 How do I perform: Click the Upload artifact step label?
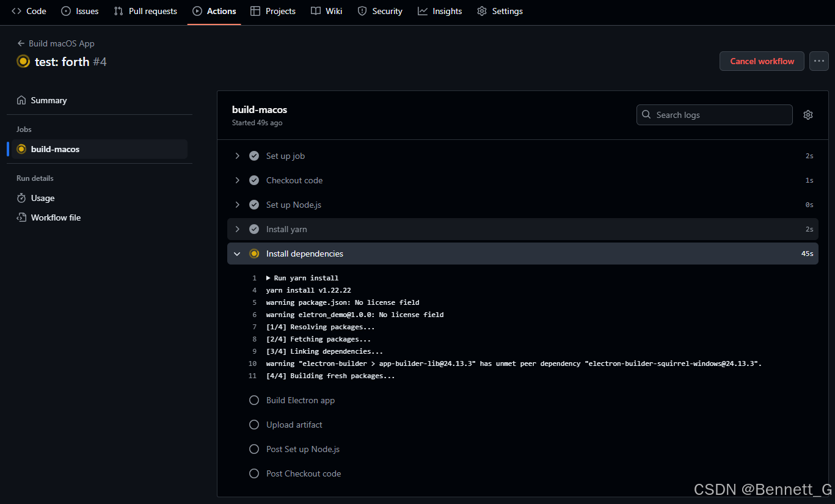[294, 425]
